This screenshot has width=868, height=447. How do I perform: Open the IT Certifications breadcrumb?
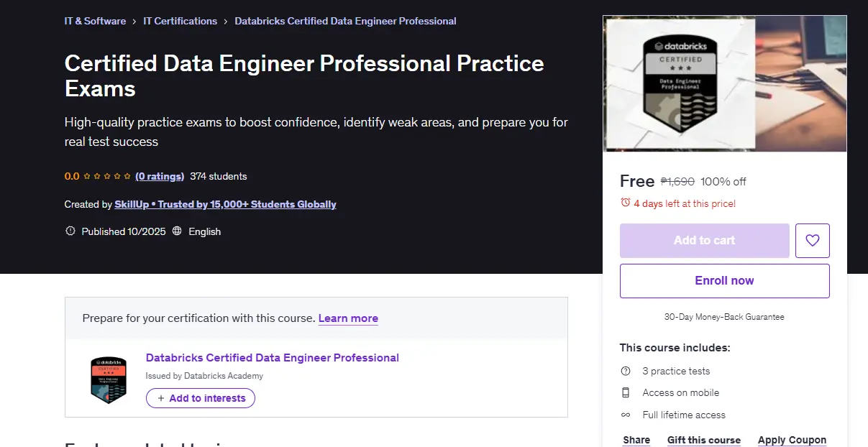pyautogui.click(x=180, y=21)
